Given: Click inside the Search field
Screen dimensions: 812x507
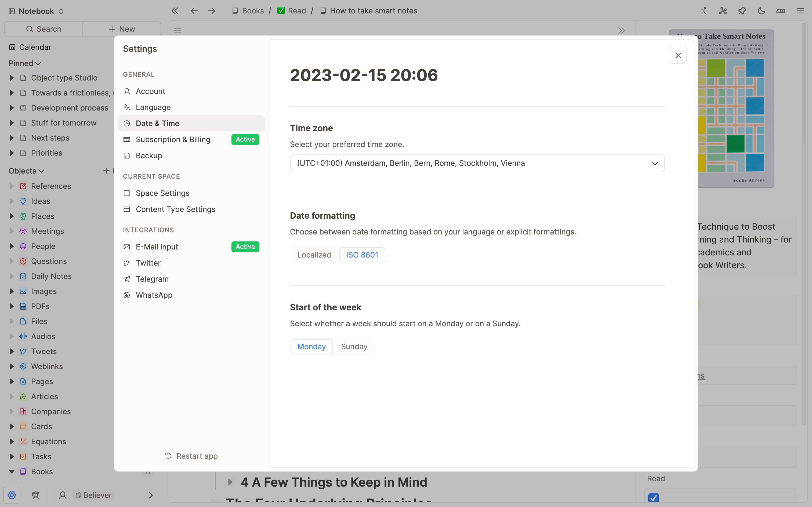Looking at the screenshot, I should (x=45, y=29).
